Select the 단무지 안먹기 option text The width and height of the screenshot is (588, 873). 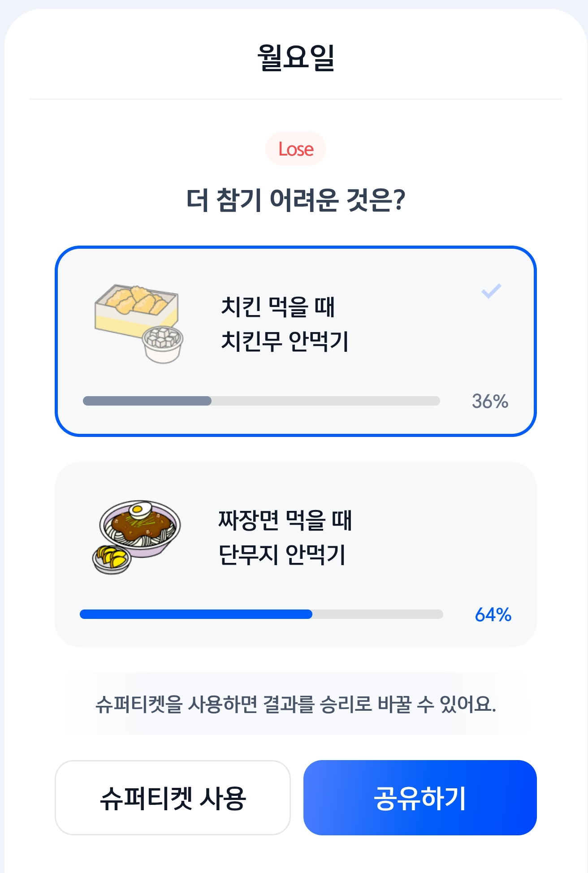tap(285, 537)
